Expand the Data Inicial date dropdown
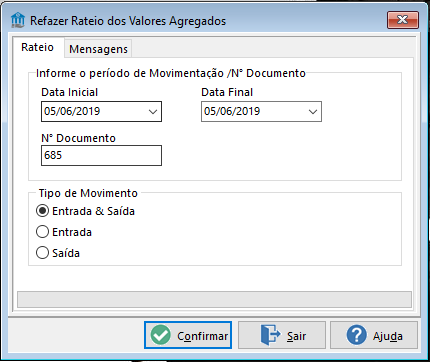Viewport: 430px width, 362px height. 153,112
